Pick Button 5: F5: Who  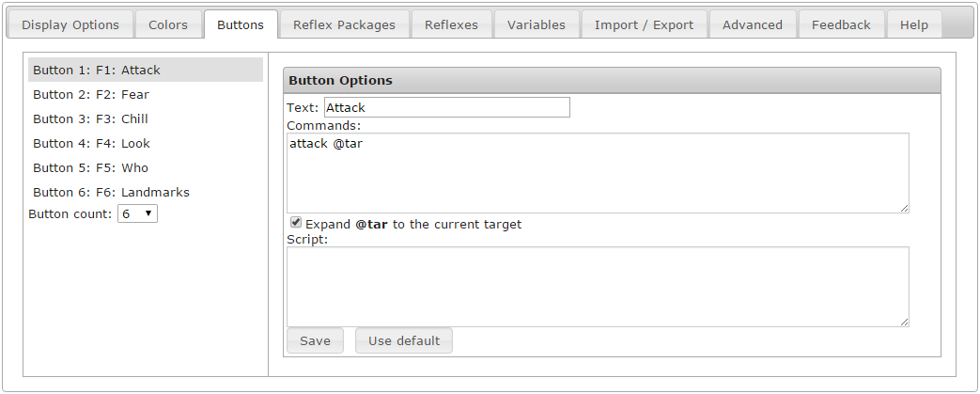(90, 168)
